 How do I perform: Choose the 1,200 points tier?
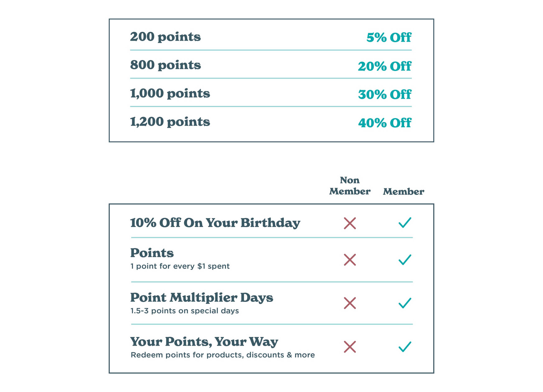coord(170,122)
